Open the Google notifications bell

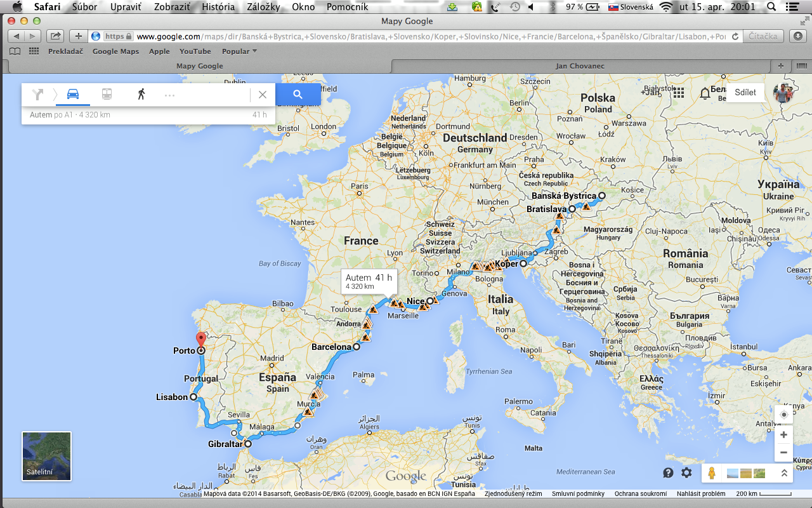pos(705,93)
